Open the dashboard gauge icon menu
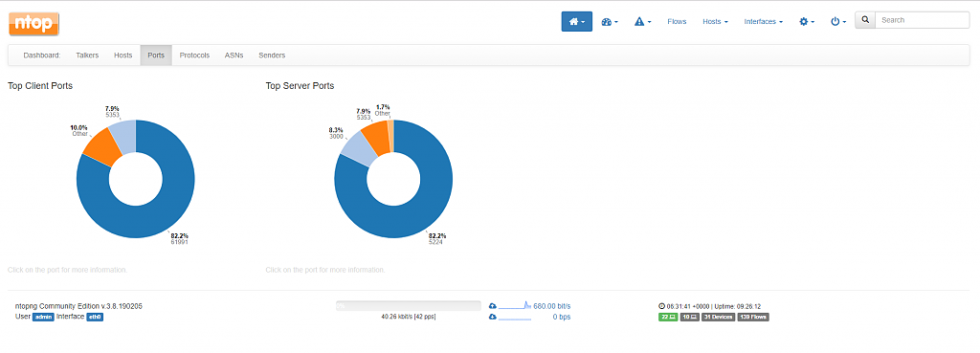The height and width of the screenshot is (353, 980). click(x=610, y=21)
